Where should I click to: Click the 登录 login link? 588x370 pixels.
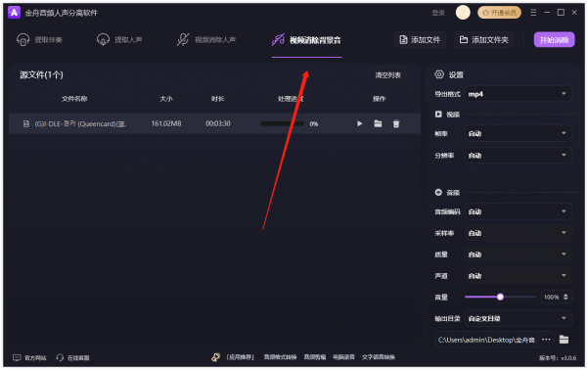438,13
